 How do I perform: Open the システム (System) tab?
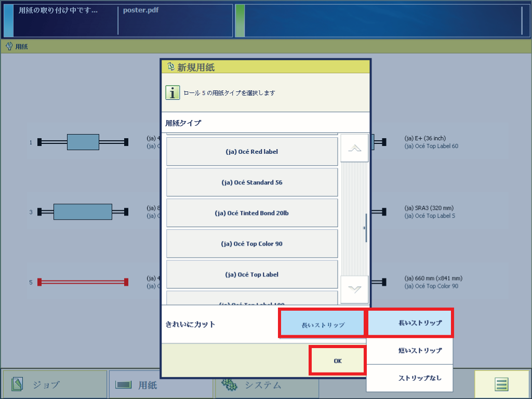(x=267, y=384)
